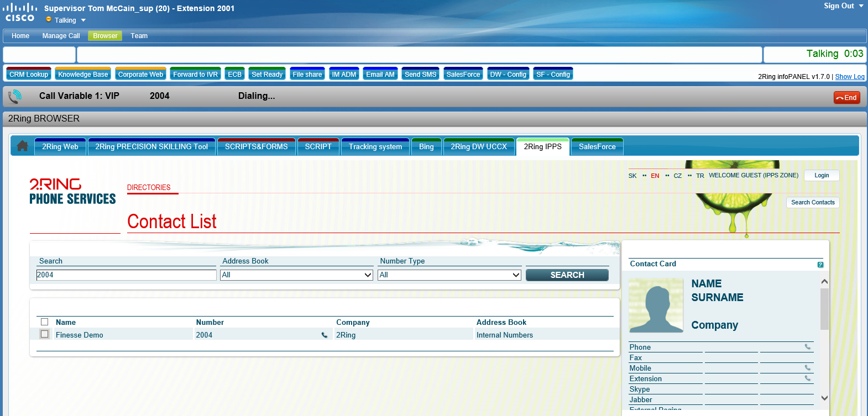Click the phone icon in the Phone row
868x416 pixels.
coord(808,347)
